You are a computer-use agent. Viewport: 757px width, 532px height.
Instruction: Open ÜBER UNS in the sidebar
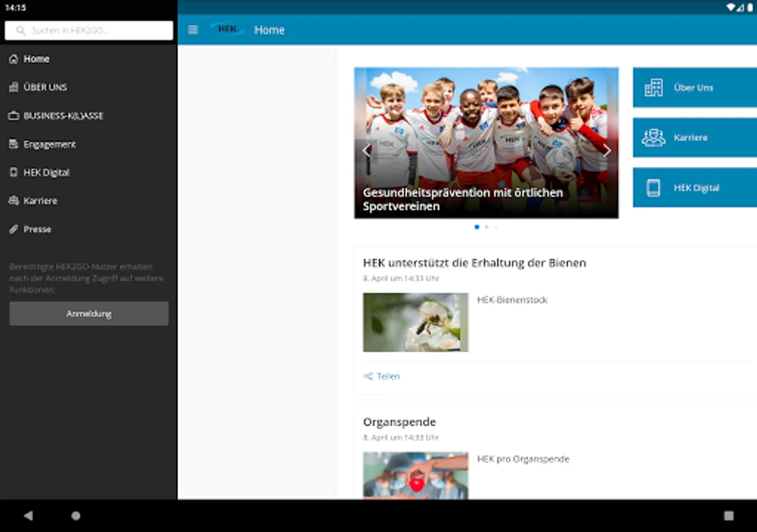click(89, 87)
